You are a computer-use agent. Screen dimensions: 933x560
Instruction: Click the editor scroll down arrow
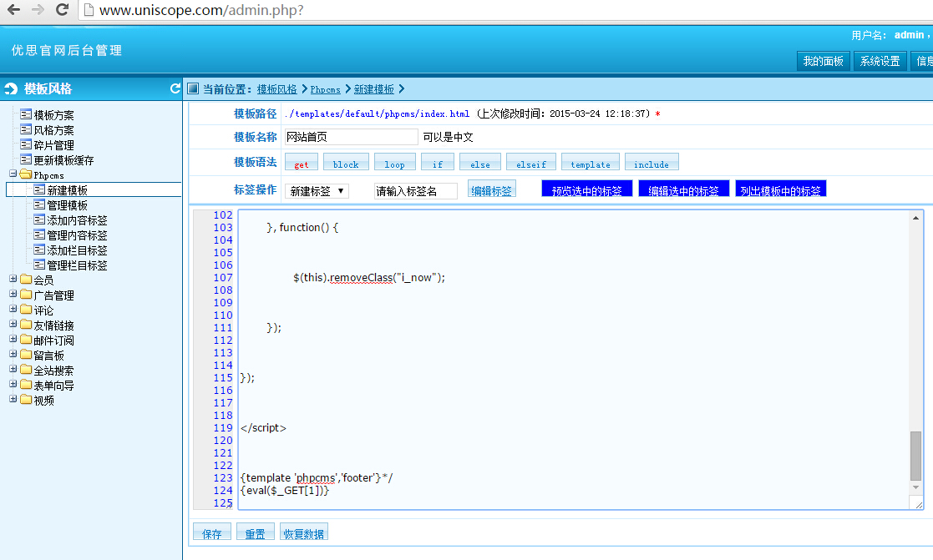click(x=915, y=487)
